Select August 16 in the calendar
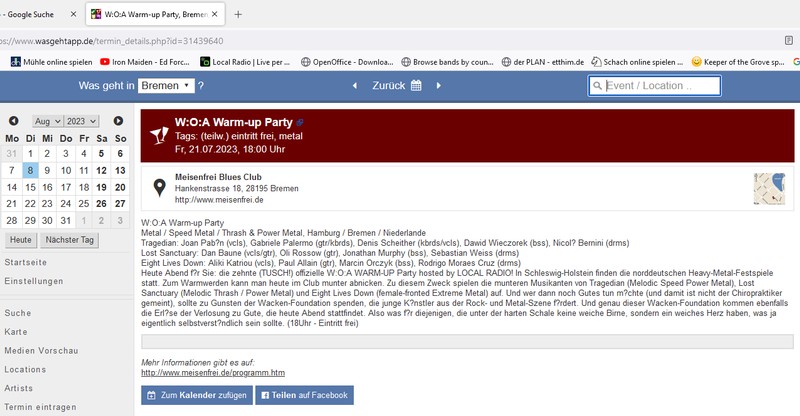This screenshot has width=800, height=416. [x=47, y=187]
